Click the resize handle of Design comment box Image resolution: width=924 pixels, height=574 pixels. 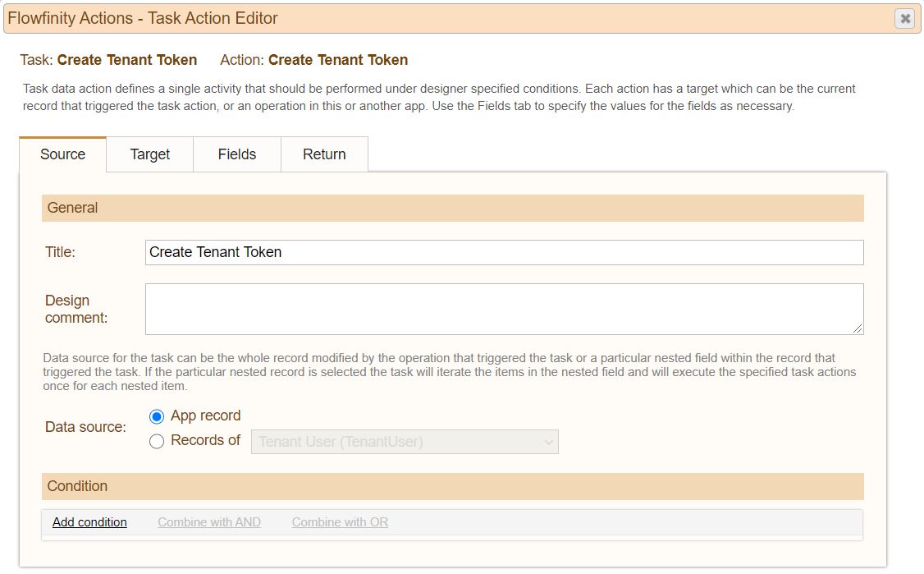tap(858, 328)
